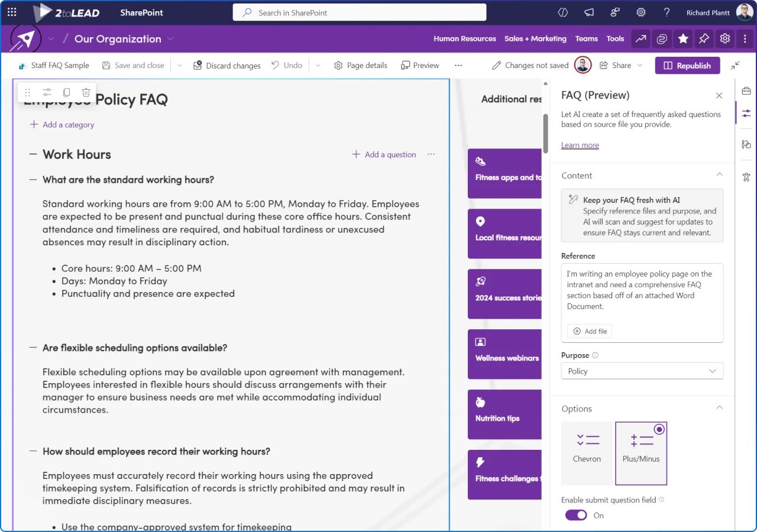Screen dimensions: 757x532
Task: Expand the Our Organization dropdown
Action: click(170, 39)
